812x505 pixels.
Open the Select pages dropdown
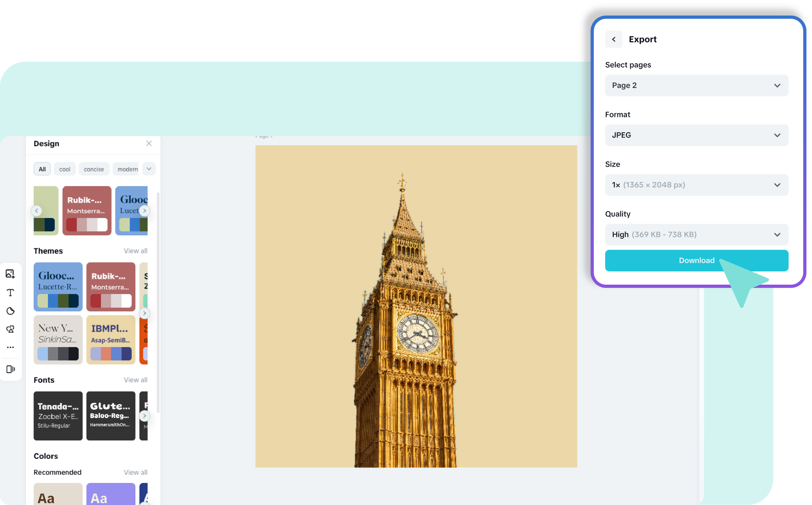tap(697, 85)
